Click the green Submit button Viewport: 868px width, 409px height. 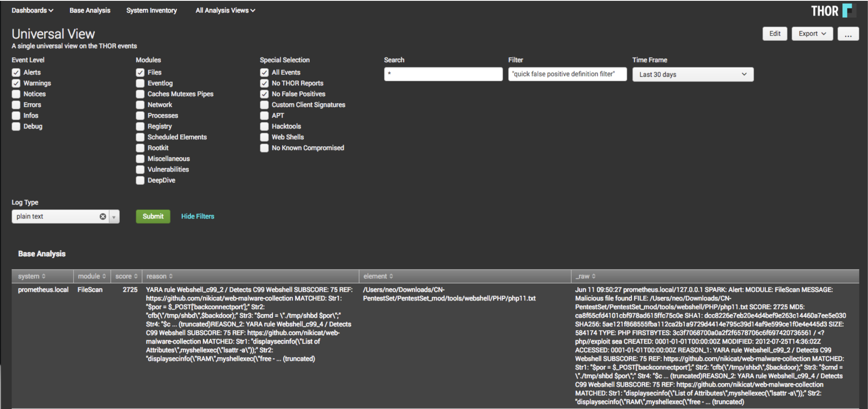coord(153,216)
